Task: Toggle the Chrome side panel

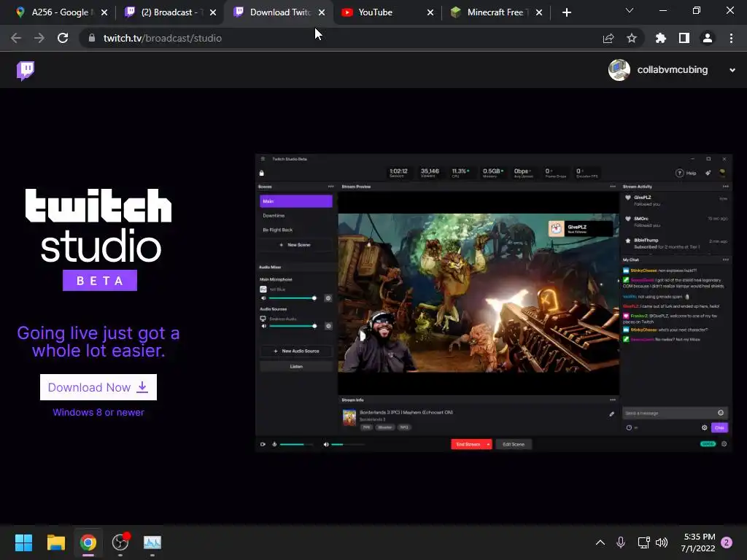Action: pos(684,38)
